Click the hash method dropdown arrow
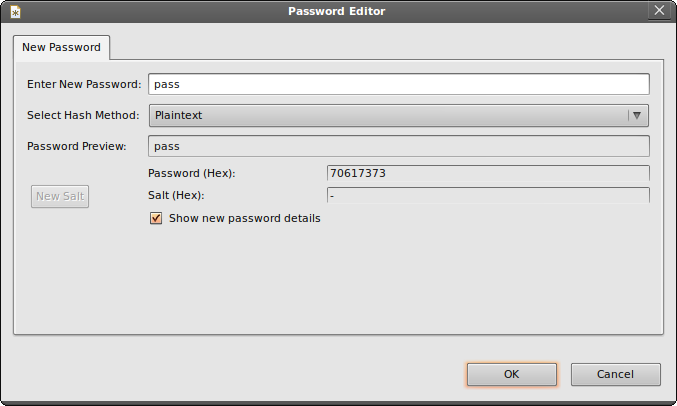The image size is (677, 406). (637, 115)
